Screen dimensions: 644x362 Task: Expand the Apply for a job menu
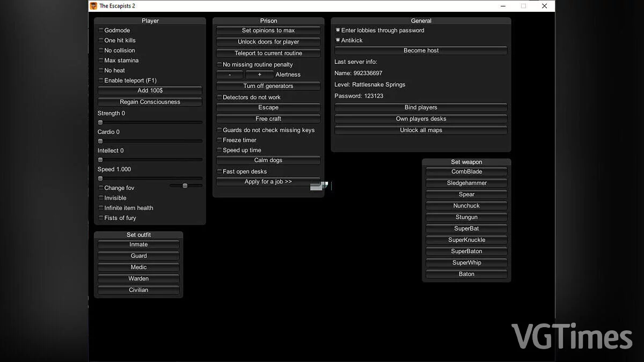268,182
